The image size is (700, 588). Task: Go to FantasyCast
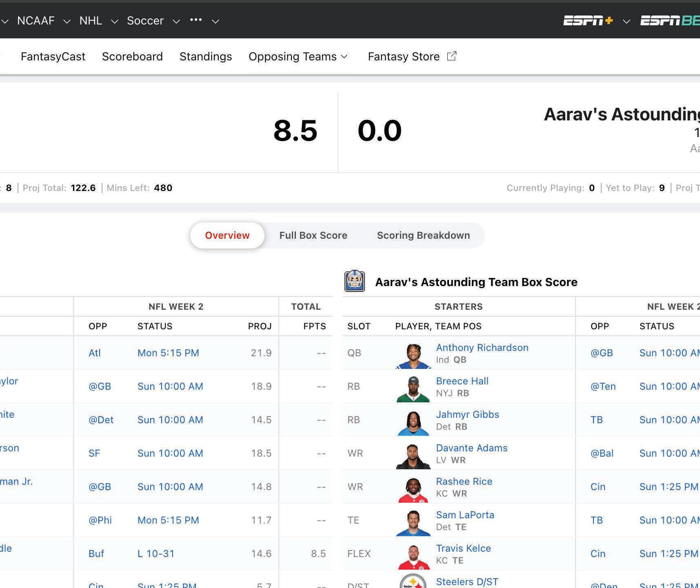53,56
